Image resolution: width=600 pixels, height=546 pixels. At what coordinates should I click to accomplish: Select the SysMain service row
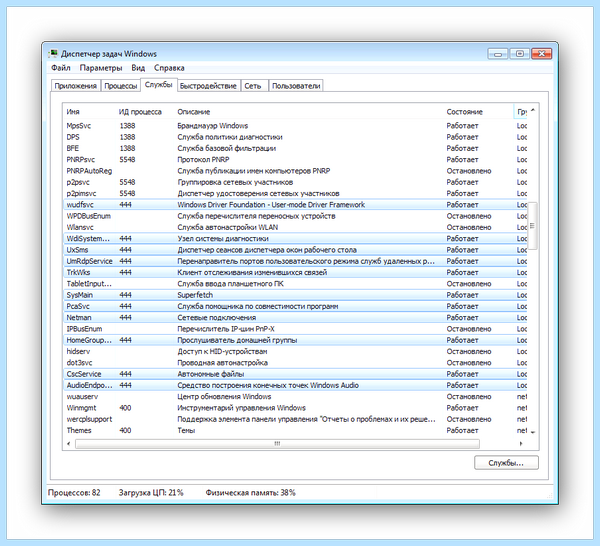click(295, 295)
